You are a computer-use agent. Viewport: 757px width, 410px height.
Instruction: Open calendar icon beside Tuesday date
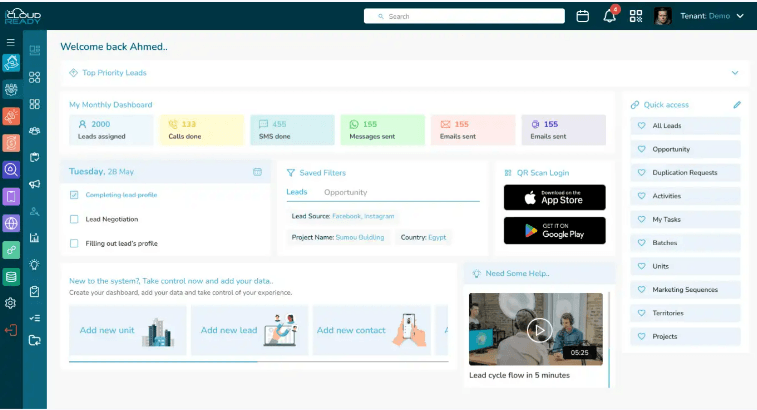coord(257,172)
